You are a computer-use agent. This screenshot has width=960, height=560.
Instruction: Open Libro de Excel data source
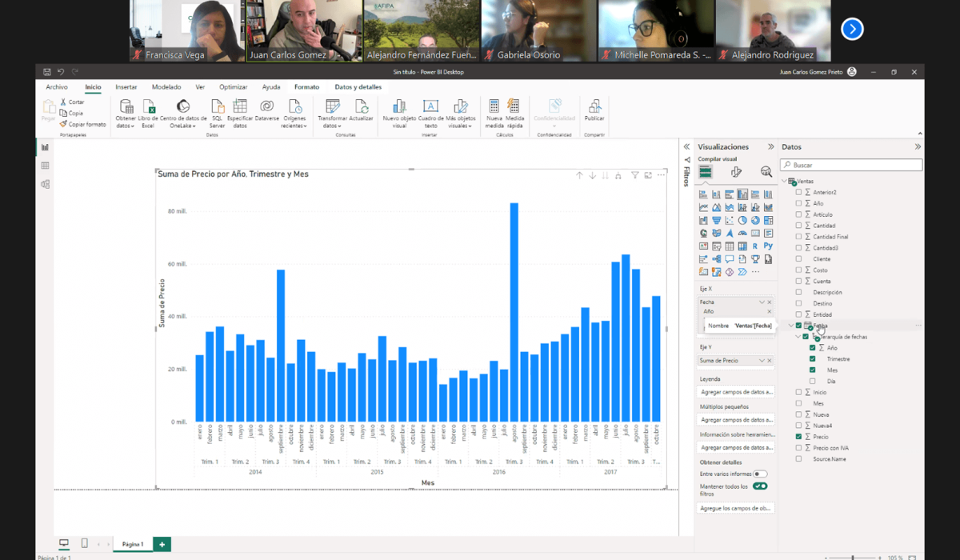click(148, 106)
